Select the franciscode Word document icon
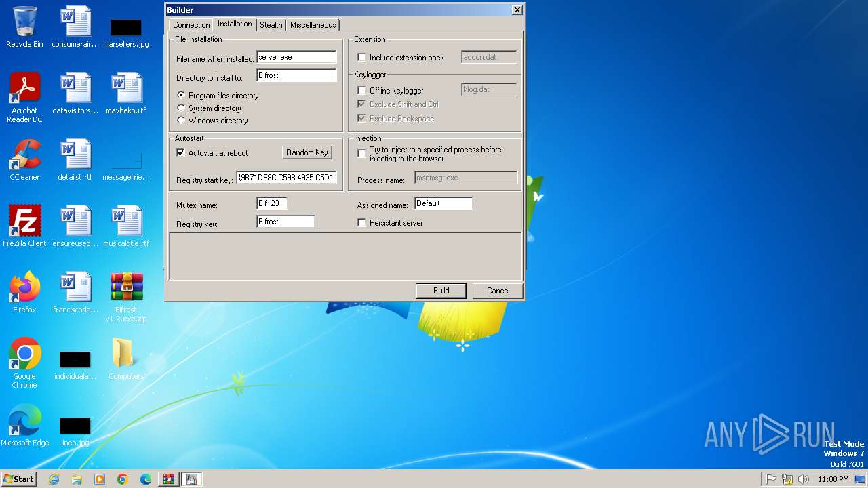The width and height of the screenshot is (868, 488). [75, 293]
